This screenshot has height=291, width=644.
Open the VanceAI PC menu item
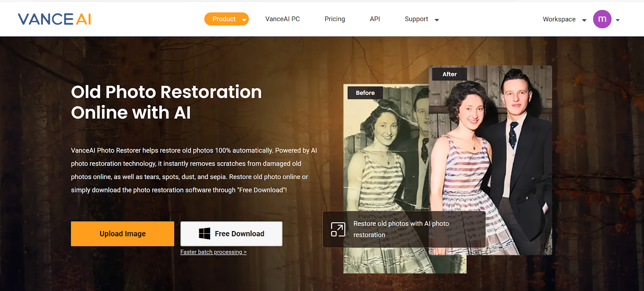283,19
